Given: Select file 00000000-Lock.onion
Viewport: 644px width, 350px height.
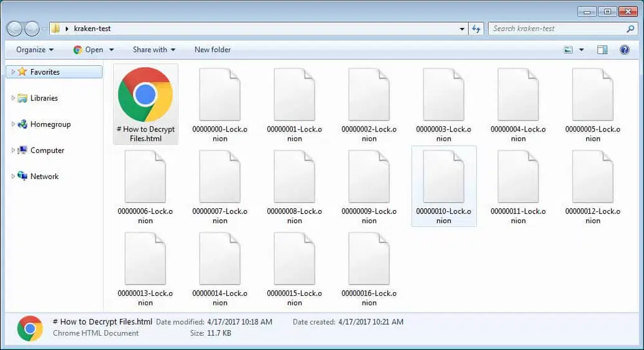Looking at the screenshot, I should click(220, 104).
